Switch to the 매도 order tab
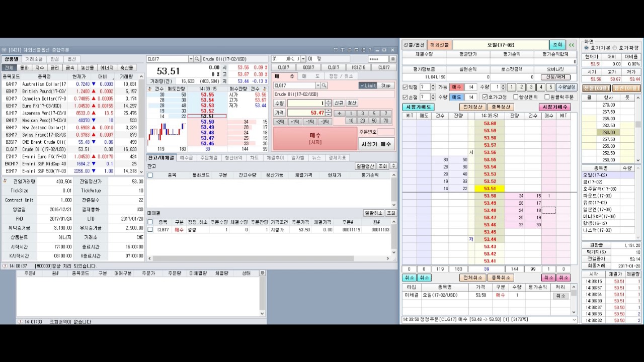 coord(310,76)
